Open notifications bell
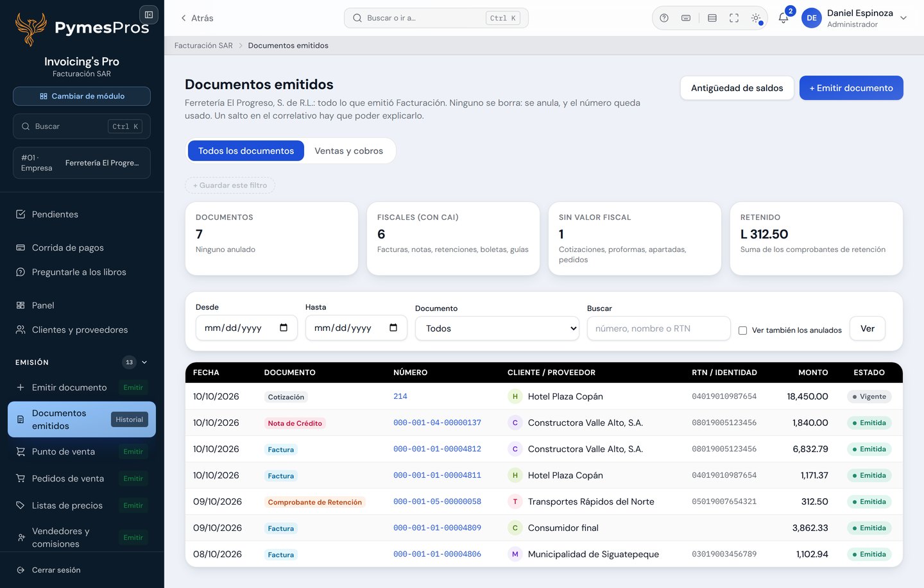Screen dimensions: 924x588 783,18
